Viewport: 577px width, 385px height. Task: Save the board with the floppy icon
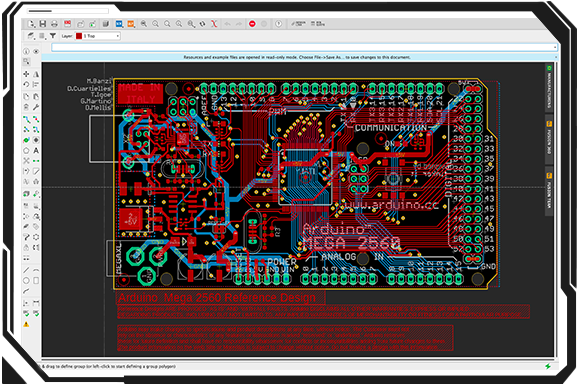[x=43, y=24]
